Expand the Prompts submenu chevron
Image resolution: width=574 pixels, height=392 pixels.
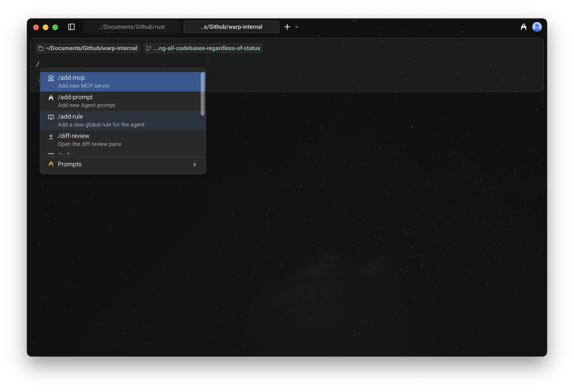click(x=194, y=165)
